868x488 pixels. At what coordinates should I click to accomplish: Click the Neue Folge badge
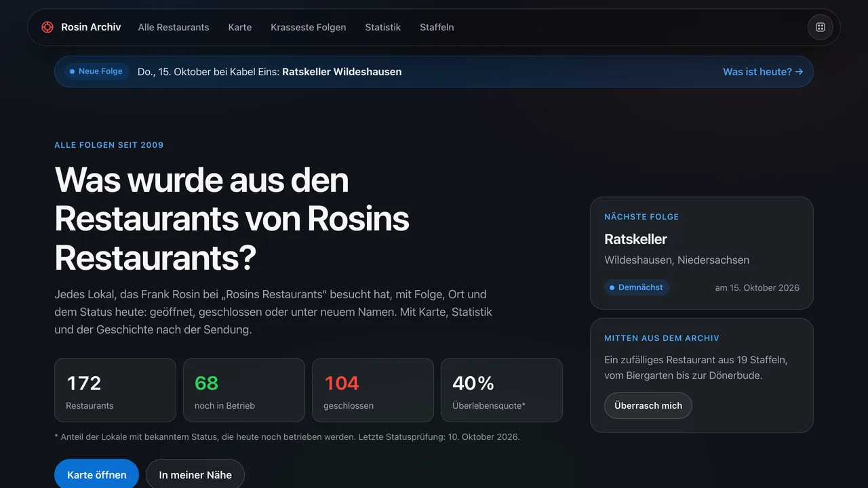96,71
